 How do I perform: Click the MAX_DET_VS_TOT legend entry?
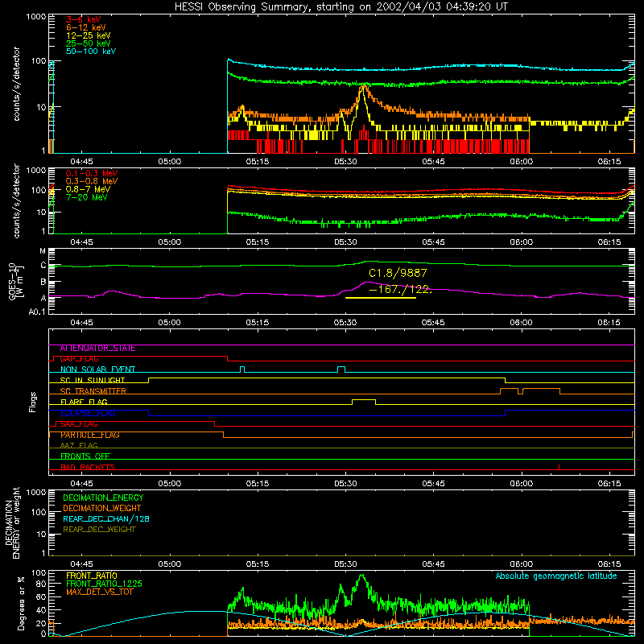pos(99,592)
